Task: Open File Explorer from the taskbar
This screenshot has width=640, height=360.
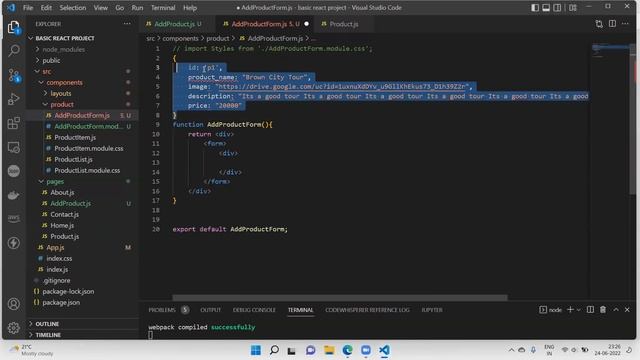Action: pos(329,350)
